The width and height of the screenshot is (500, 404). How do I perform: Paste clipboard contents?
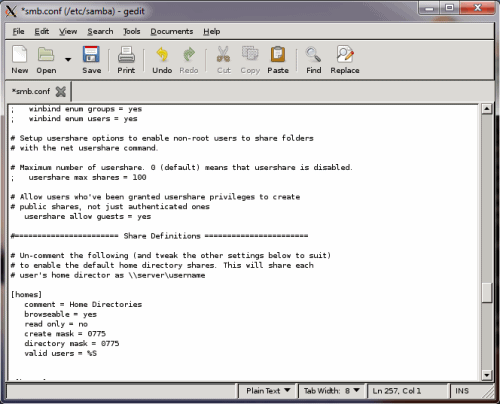(278, 54)
